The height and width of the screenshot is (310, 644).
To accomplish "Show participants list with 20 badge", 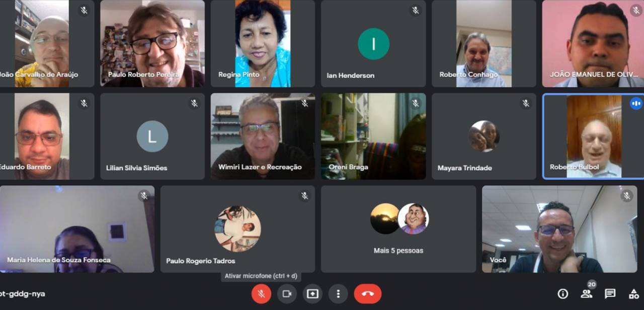I will point(587,292).
